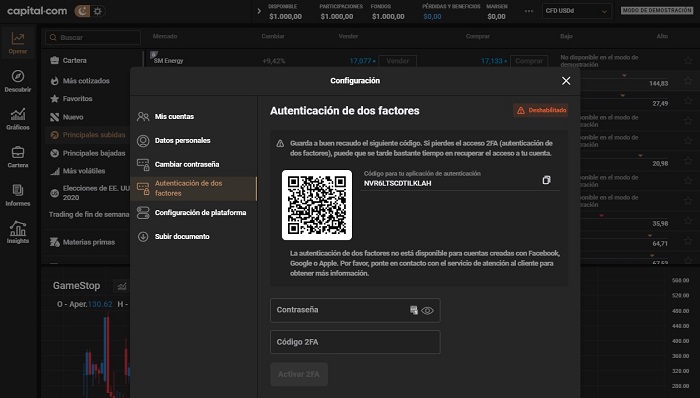Click the Modo de demostración badge
This screenshot has height=398, width=700.
tap(657, 10)
